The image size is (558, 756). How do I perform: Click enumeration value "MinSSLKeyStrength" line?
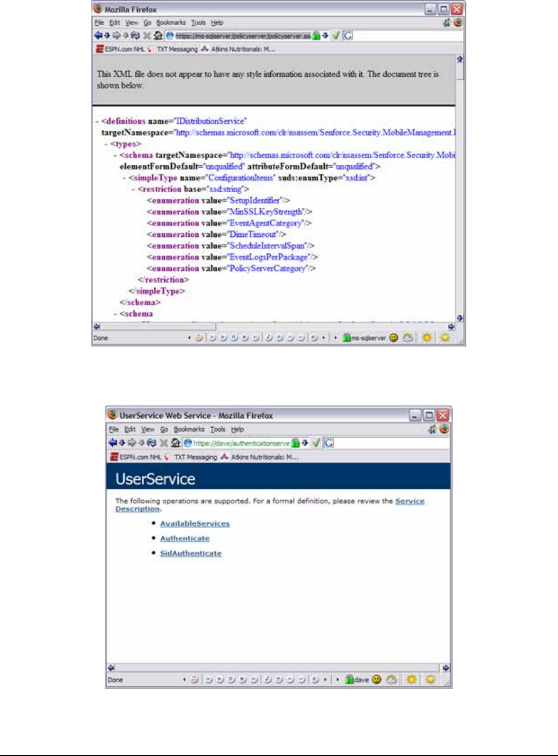(x=230, y=212)
